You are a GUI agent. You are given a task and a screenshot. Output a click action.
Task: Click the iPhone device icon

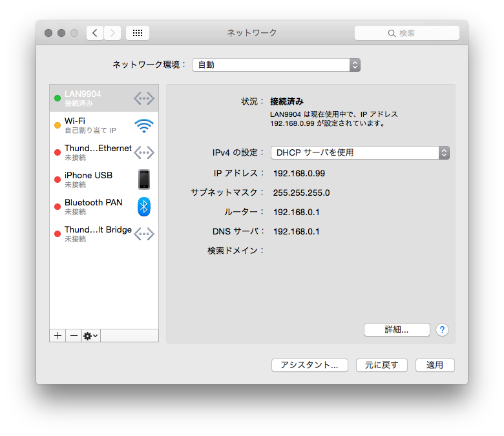[x=144, y=180]
